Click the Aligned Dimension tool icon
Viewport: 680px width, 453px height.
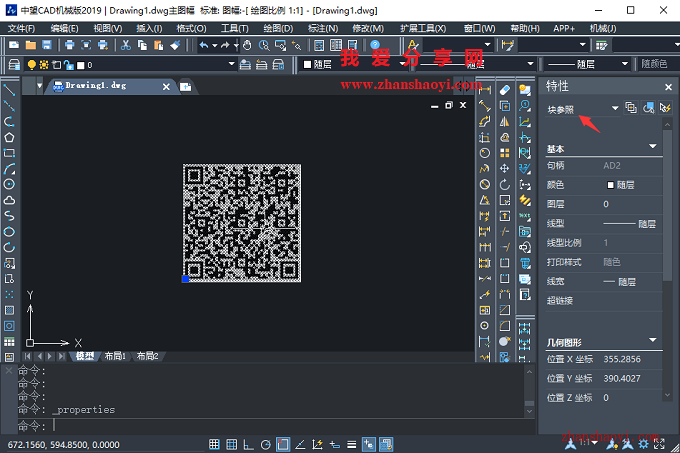click(x=484, y=106)
